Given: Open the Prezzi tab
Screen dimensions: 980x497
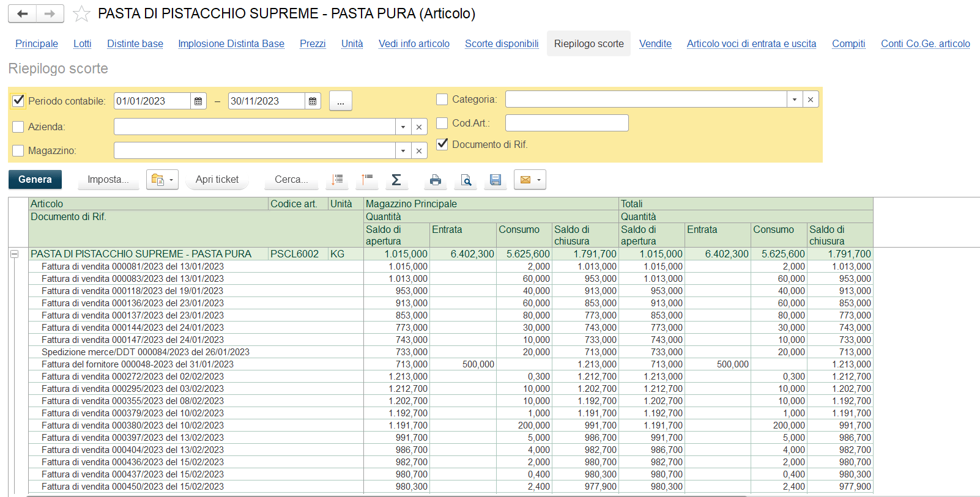Looking at the screenshot, I should pos(313,44).
